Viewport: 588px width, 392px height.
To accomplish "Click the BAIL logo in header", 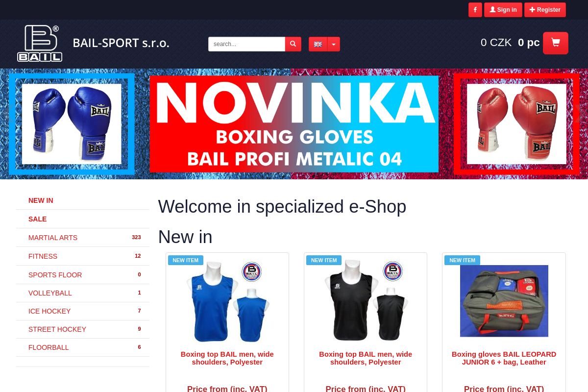I will coord(40,44).
